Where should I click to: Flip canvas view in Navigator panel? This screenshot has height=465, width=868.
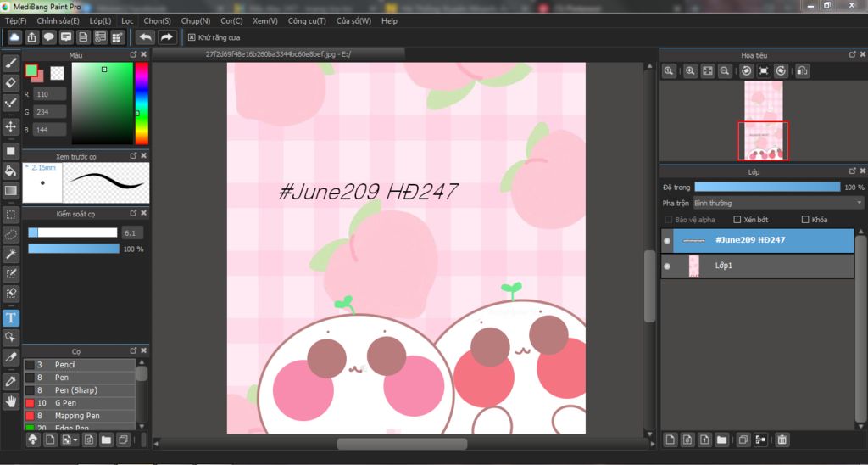[x=804, y=71]
